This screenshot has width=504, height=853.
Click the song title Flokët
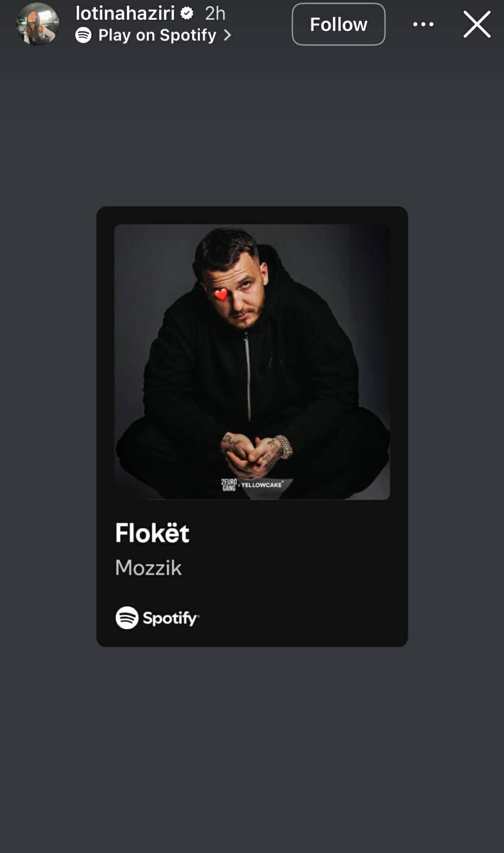152,533
